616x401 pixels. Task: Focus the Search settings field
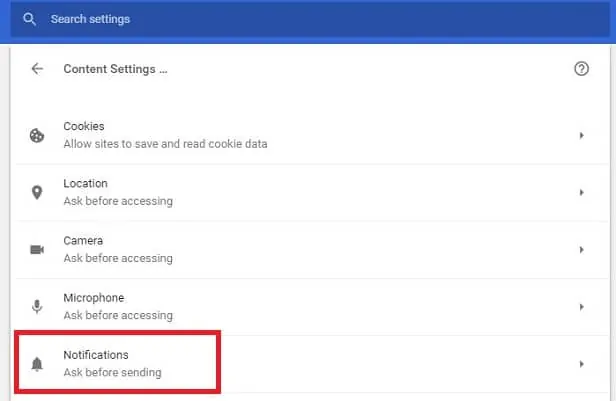[x=310, y=19]
